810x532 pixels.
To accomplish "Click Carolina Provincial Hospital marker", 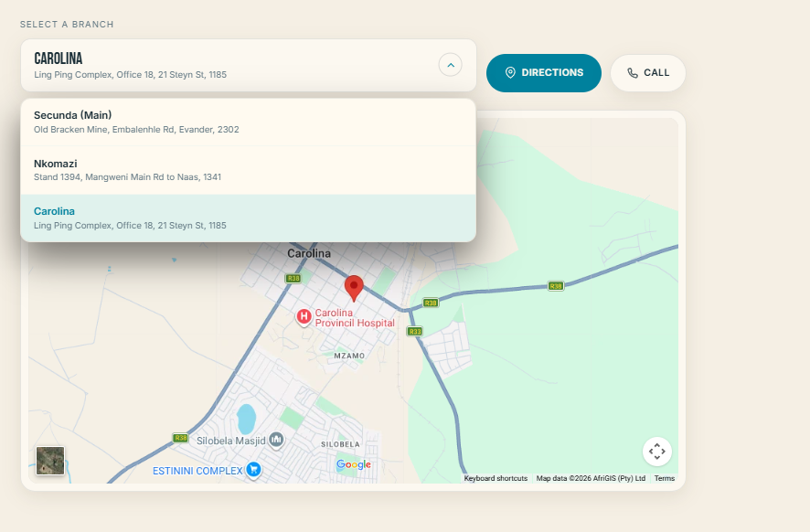I will (x=304, y=316).
